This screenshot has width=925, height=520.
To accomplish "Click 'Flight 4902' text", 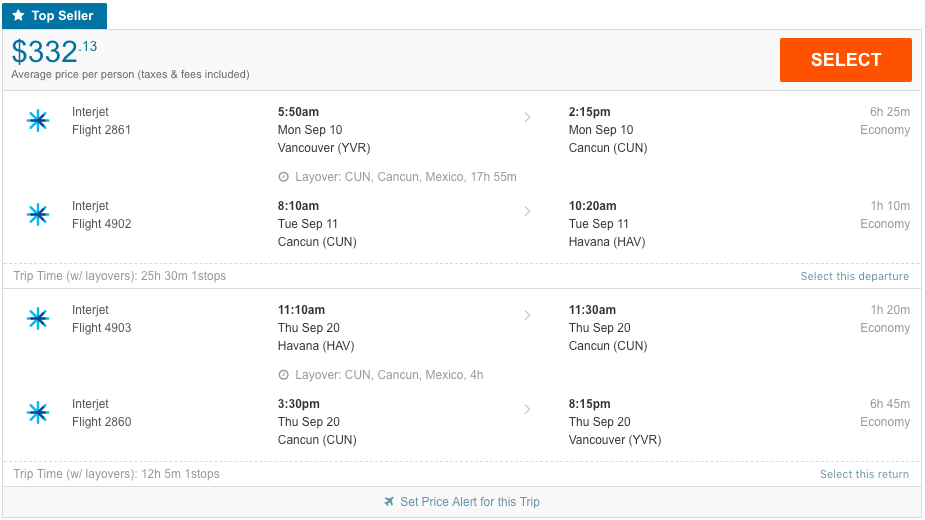I will [x=101, y=224].
